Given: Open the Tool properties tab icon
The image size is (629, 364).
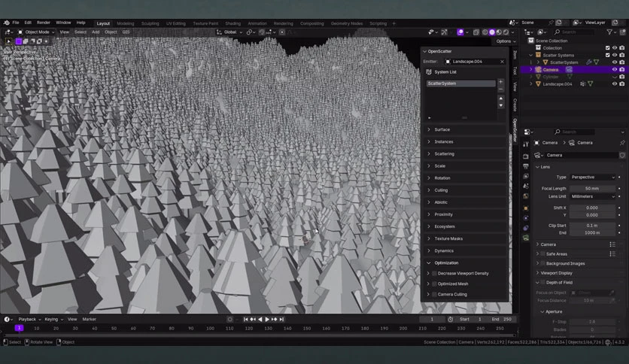Looking at the screenshot, I should point(526,144).
